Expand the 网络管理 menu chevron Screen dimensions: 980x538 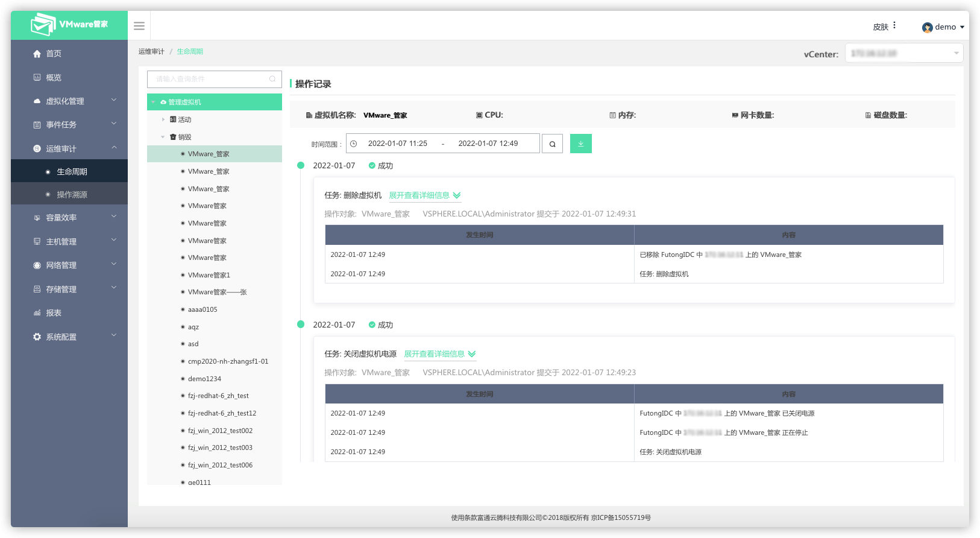[114, 264]
